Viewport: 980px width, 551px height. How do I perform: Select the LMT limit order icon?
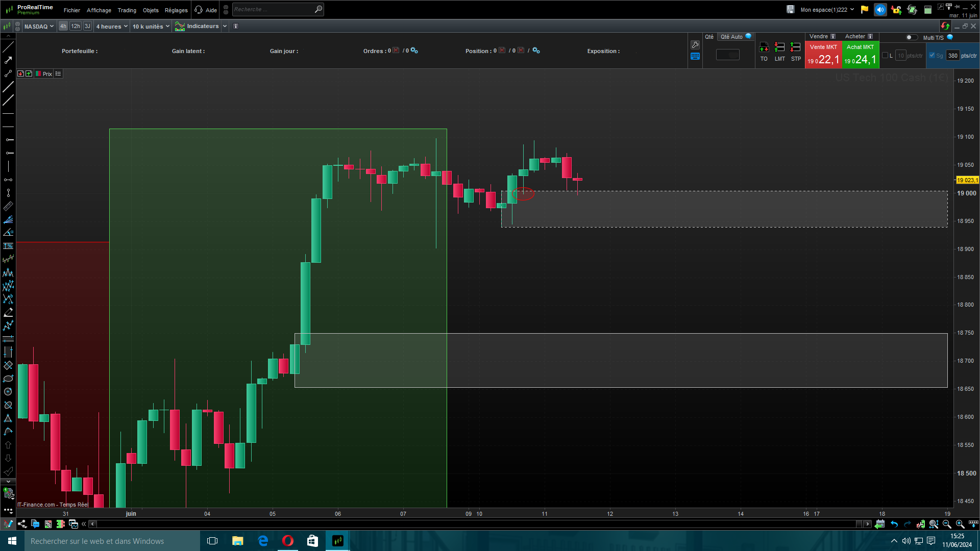point(779,48)
